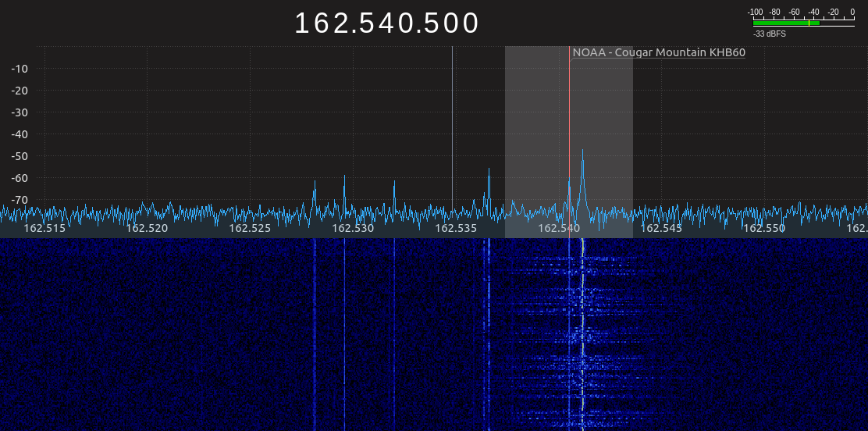This screenshot has width=868, height=431.
Task: Click the digit 2 in the frequency readout
Action: [x=341, y=23]
